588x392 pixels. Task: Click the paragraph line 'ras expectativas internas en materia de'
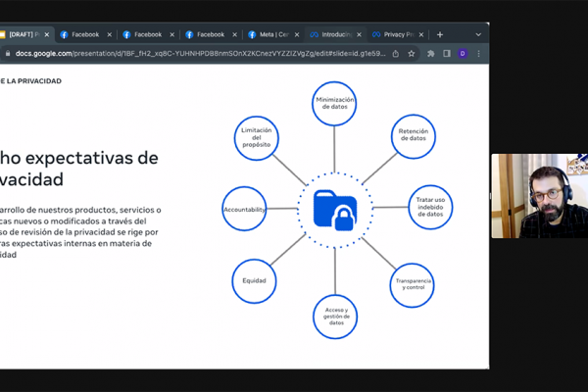point(75,243)
